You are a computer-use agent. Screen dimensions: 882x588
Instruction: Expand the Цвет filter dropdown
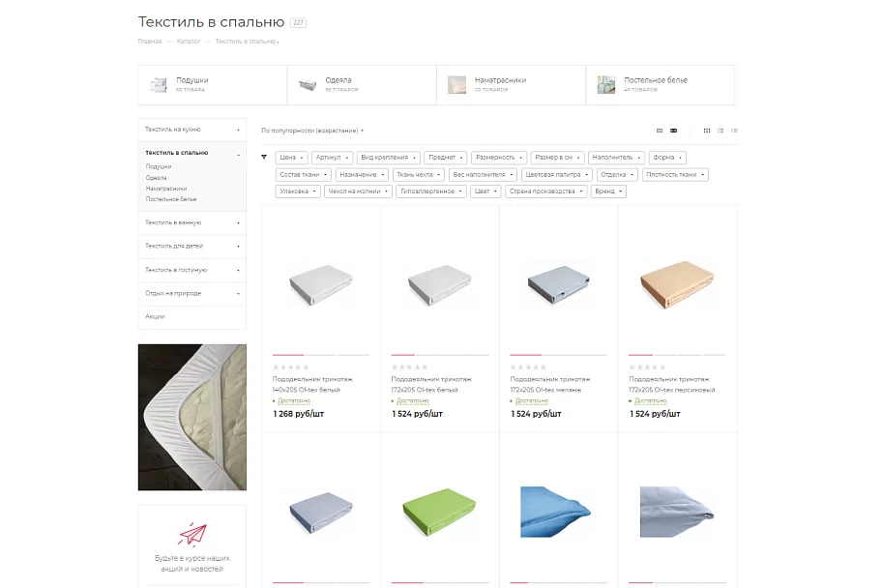tap(485, 191)
